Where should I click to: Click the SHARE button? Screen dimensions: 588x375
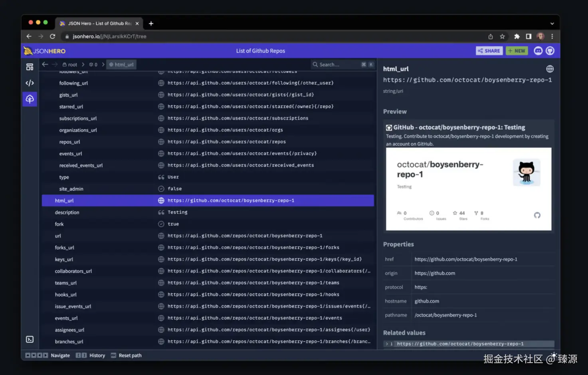(489, 51)
